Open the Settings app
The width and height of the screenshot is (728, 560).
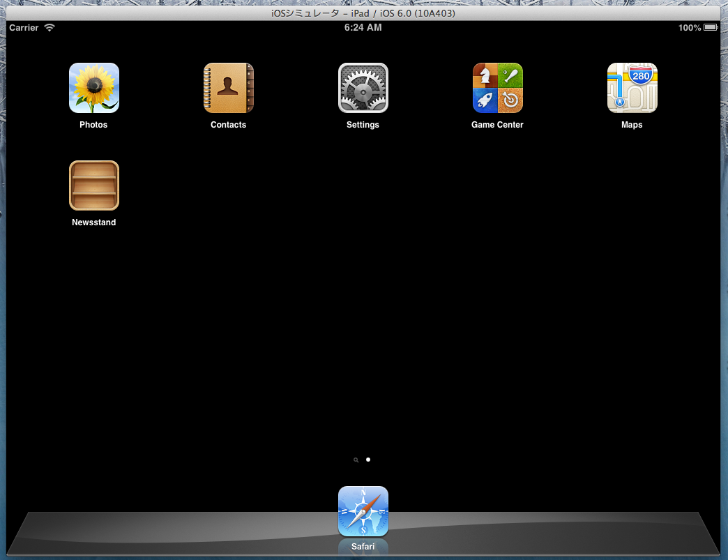pos(363,88)
